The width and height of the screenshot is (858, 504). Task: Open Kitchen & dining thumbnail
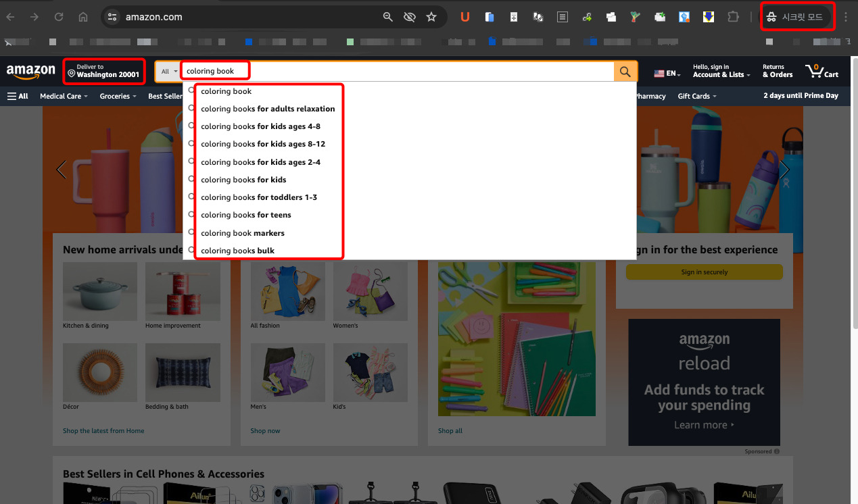(x=100, y=291)
